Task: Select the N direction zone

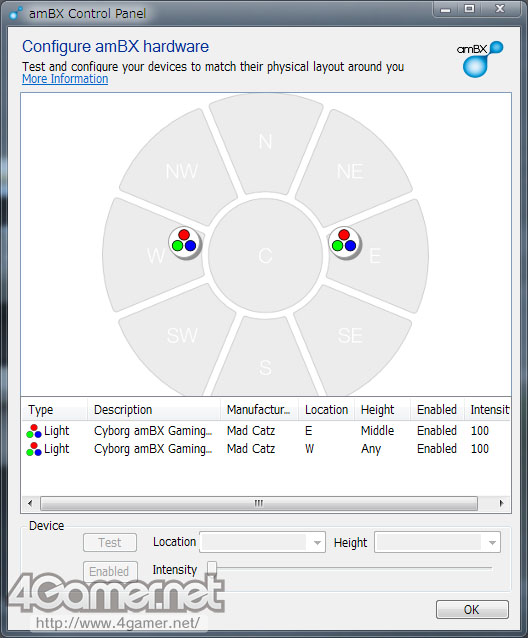Action: pyautogui.click(x=266, y=142)
